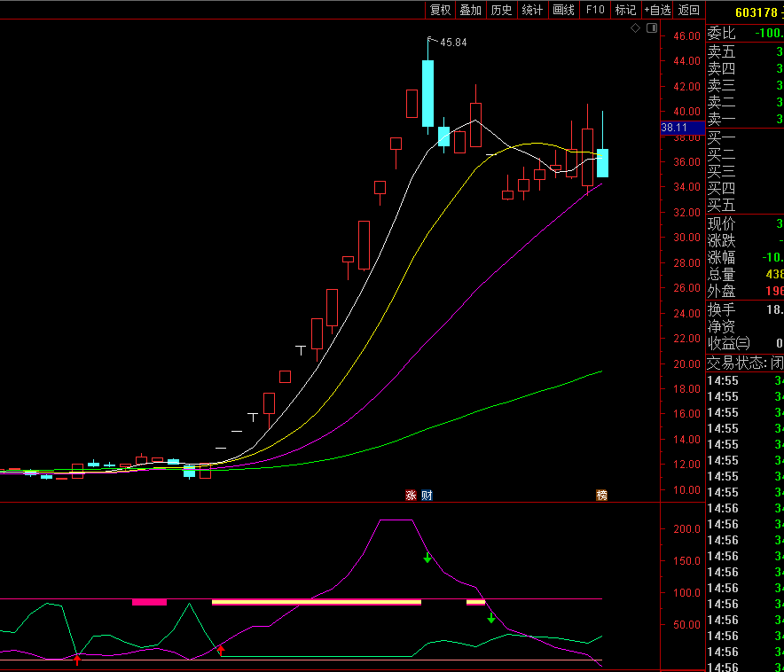The height and width of the screenshot is (672, 784).
Task: Select the 买一 bid row
Action: 744,137
